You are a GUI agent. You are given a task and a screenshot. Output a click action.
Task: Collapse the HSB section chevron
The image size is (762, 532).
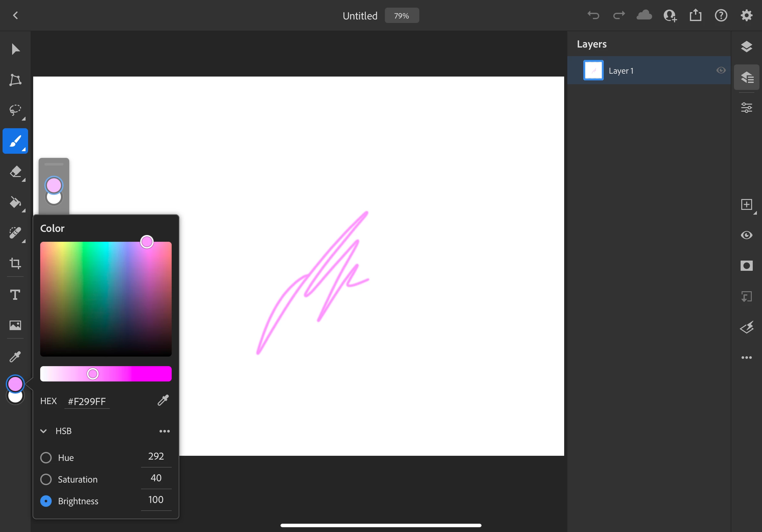(x=43, y=431)
